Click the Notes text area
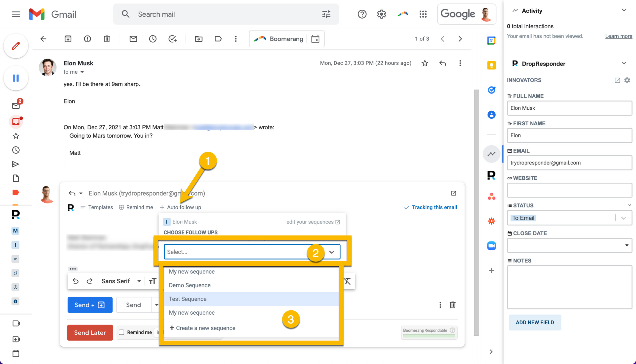Screen dimensions: 636x364 569,287
